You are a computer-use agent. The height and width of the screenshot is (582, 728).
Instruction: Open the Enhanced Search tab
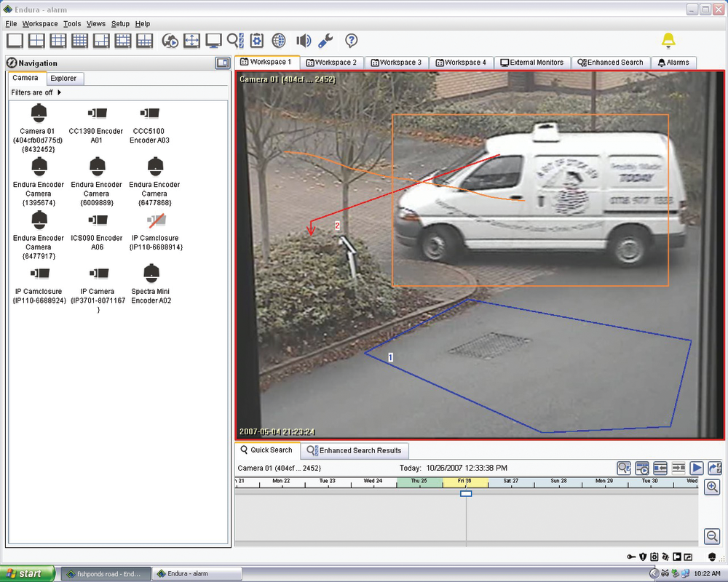[610, 63]
